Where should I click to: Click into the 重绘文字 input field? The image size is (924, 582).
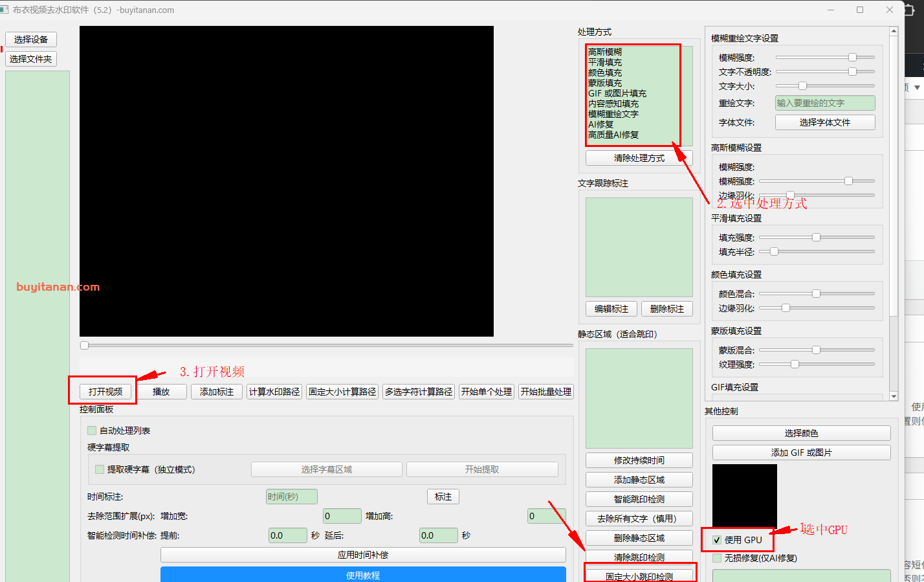(824, 103)
